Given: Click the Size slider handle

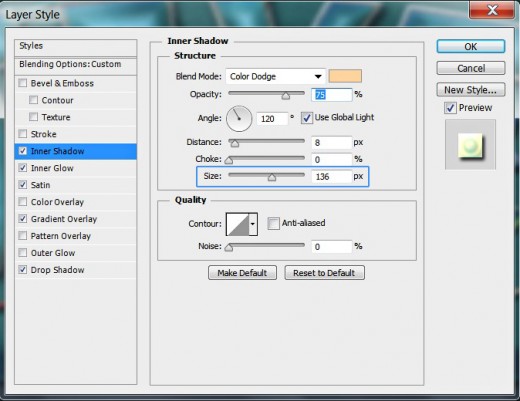Looking at the screenshot, I should [x=272, y=177].
